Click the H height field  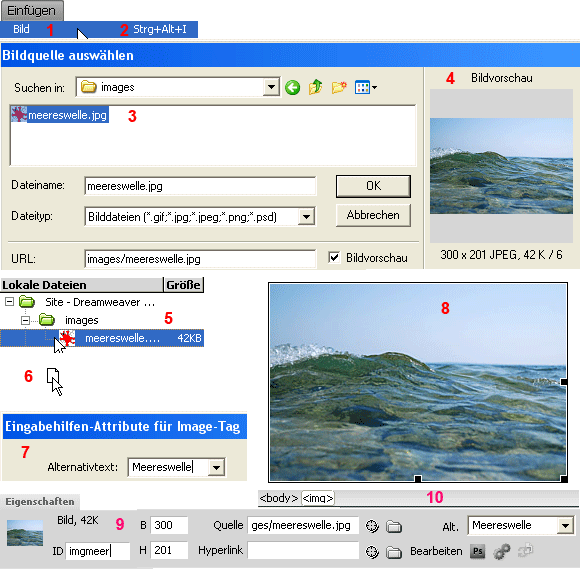(x=169, y=550)
